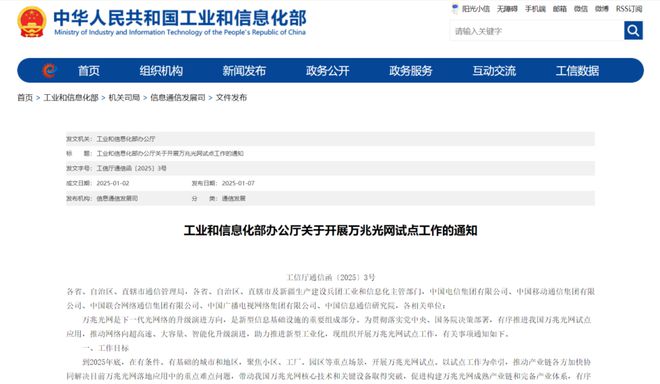Click the 成文日期 value 2025-01-02
Screen dimensions: 660x384
(x=113, y=183)
